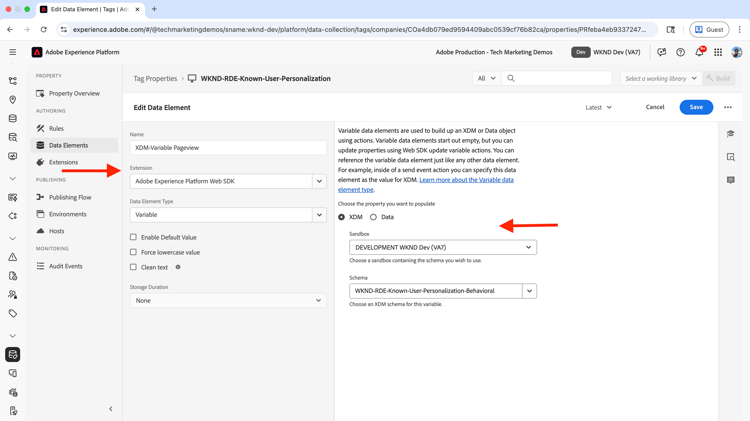The image size is (750, 421).
Task: Click the database icon in left rail
Action: click(13, 118)
